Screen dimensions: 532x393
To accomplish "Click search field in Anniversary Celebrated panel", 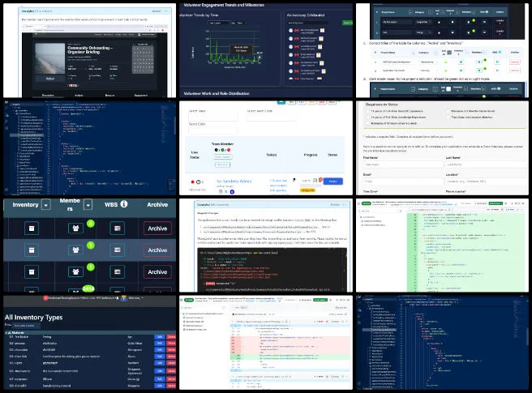I will coord(307,23).
